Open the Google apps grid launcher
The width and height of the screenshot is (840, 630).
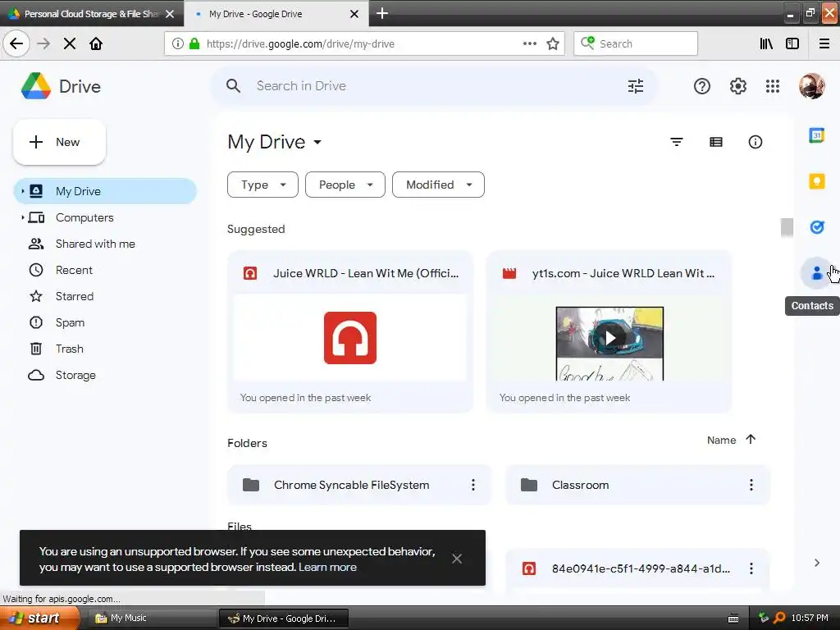[x=773, y=86]
